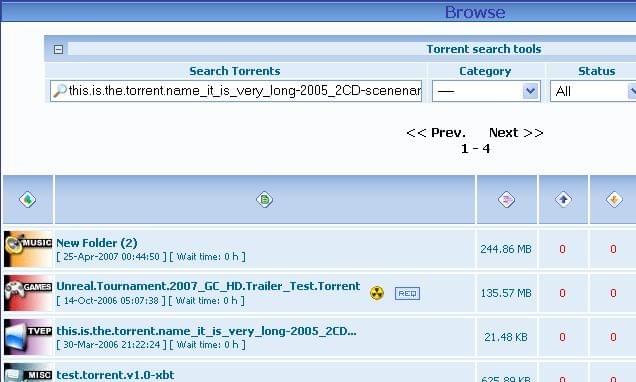The height and width of the screenshot is (382, 636).
Task: Sort by torrent name column header icon
Action: (264, 200)
